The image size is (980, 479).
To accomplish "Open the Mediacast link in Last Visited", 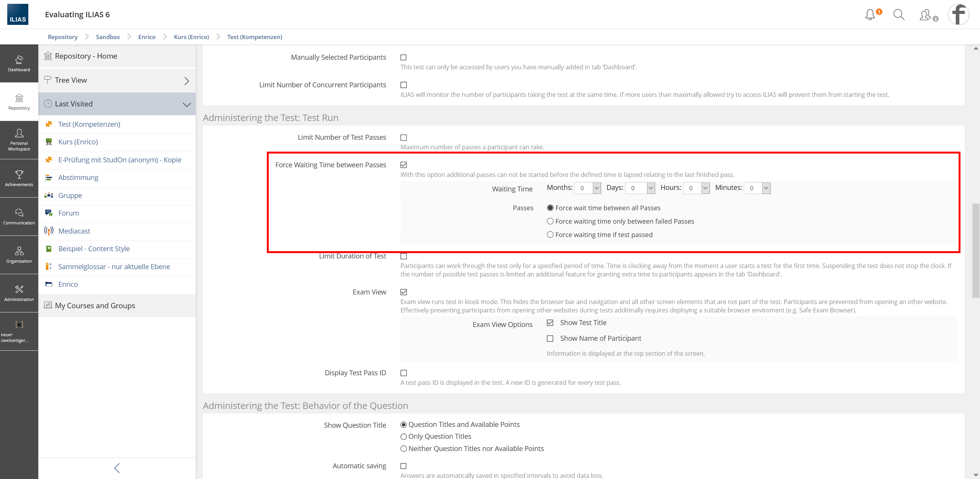I will tap(74, 231).
